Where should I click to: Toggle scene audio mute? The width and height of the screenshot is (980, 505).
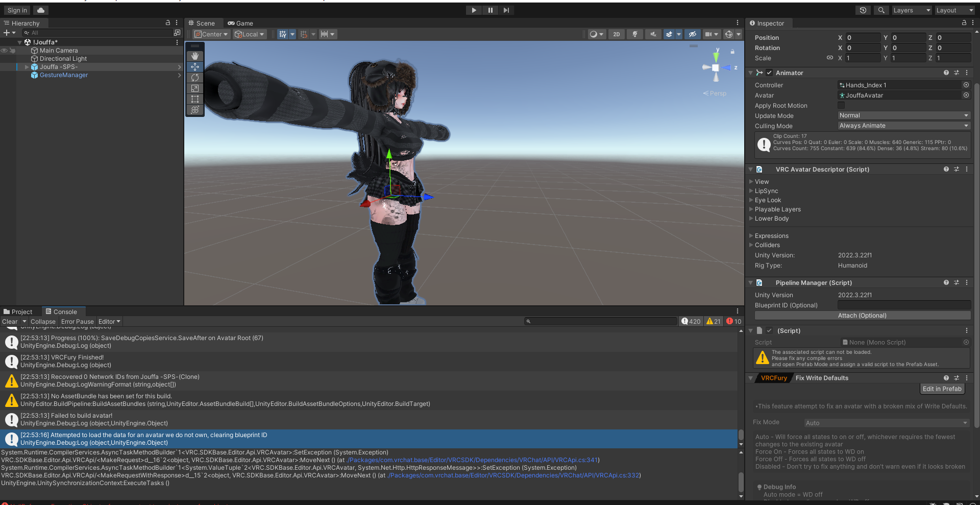653,34
